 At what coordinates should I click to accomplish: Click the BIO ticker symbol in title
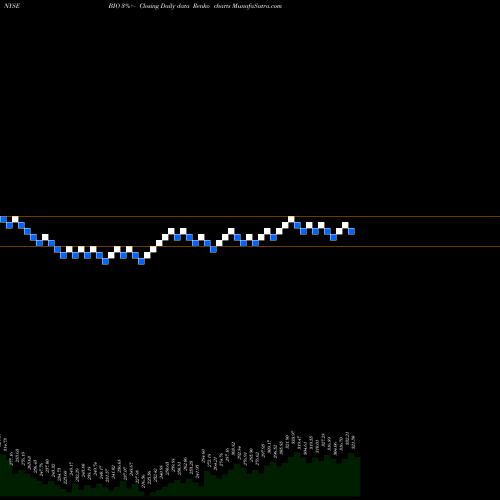tap(114, 6)
